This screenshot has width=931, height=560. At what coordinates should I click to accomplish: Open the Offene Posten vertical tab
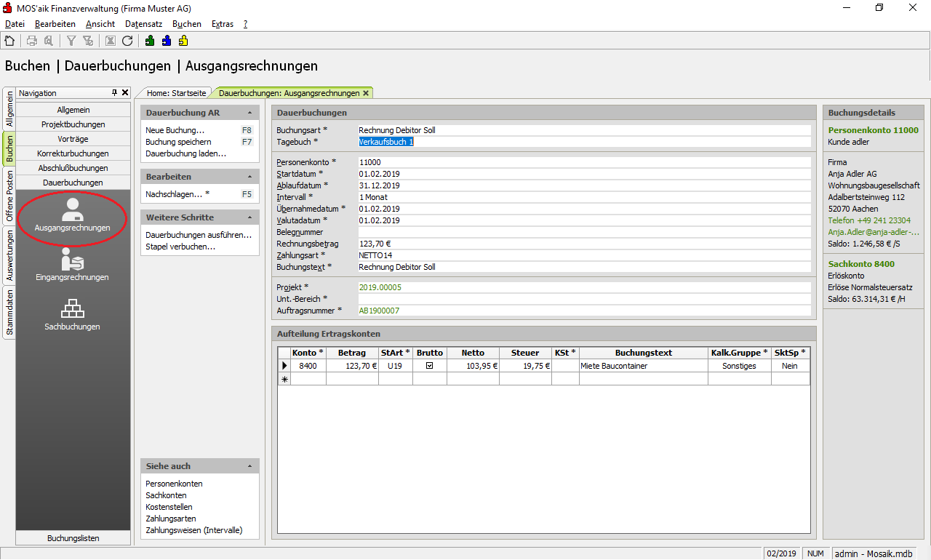9,196
